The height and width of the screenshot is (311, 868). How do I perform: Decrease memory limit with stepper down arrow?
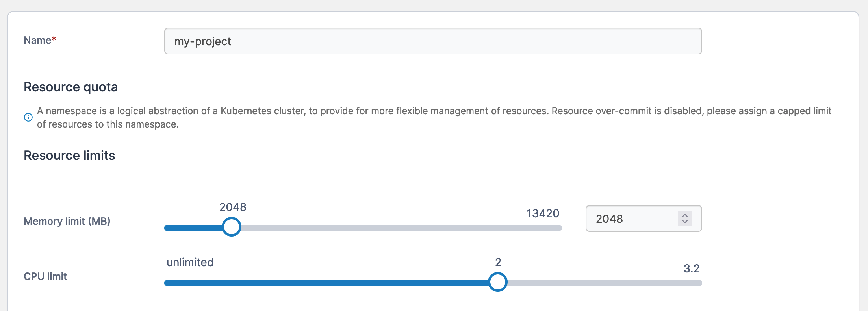click(685, 222)
